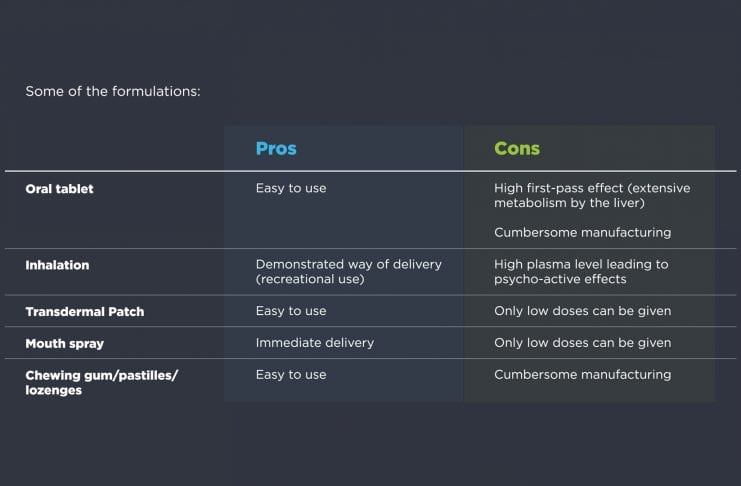Click '(recreational use)' text in Inhalation row
Screen dimensions: 741x486
(310, 279)
